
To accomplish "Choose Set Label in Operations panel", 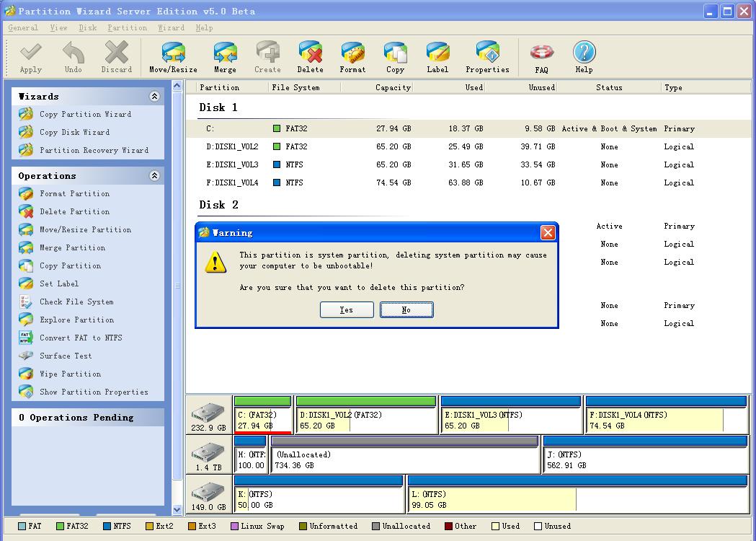I will coord(59,283).
